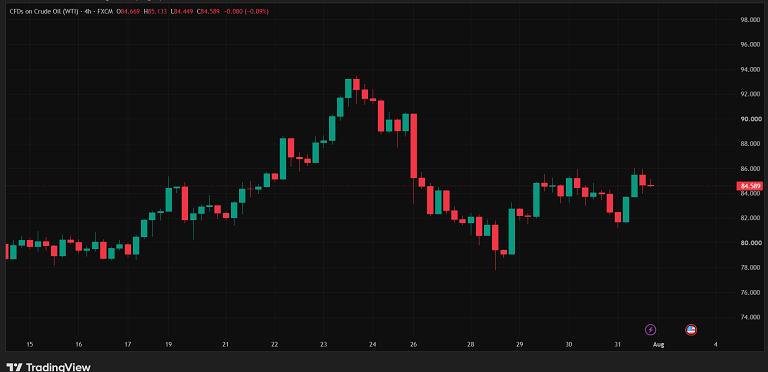Click the 86.000 price axis label

(x=750, y=168)
